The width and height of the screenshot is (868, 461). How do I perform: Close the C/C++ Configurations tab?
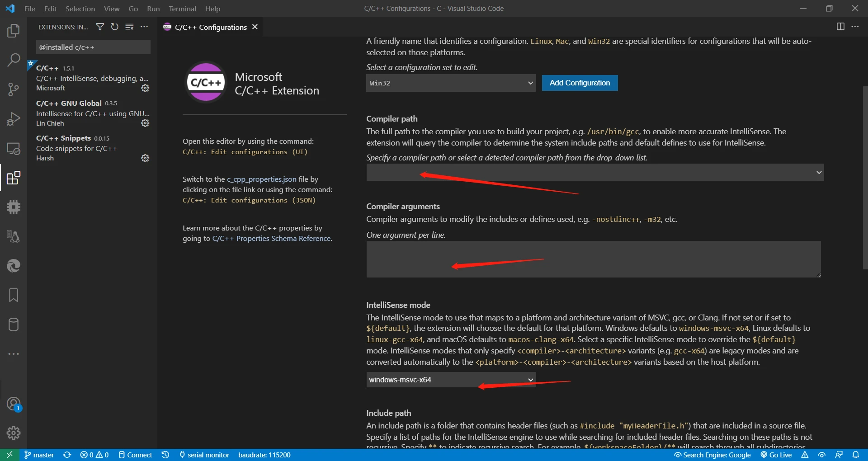click(255, 27)
